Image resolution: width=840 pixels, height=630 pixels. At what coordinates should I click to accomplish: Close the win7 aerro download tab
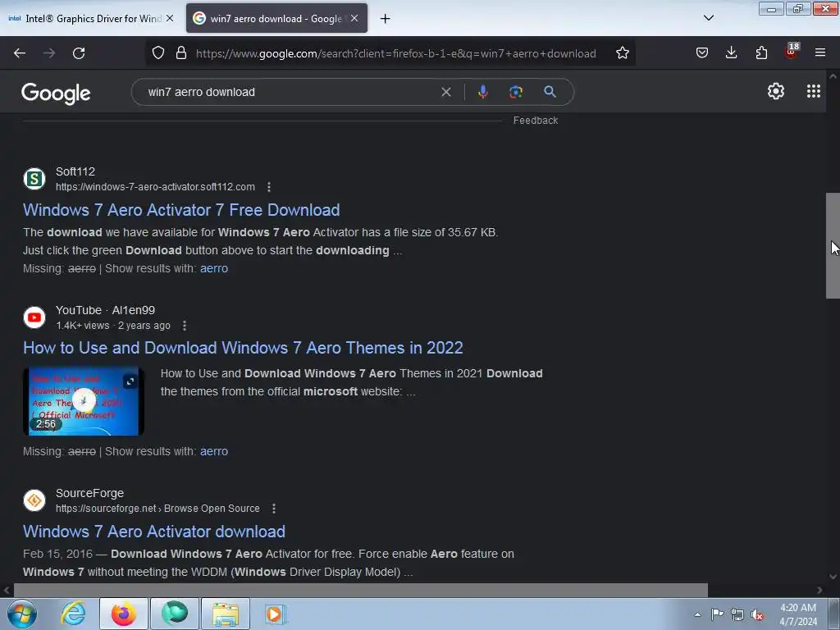(x=354, y=18)
